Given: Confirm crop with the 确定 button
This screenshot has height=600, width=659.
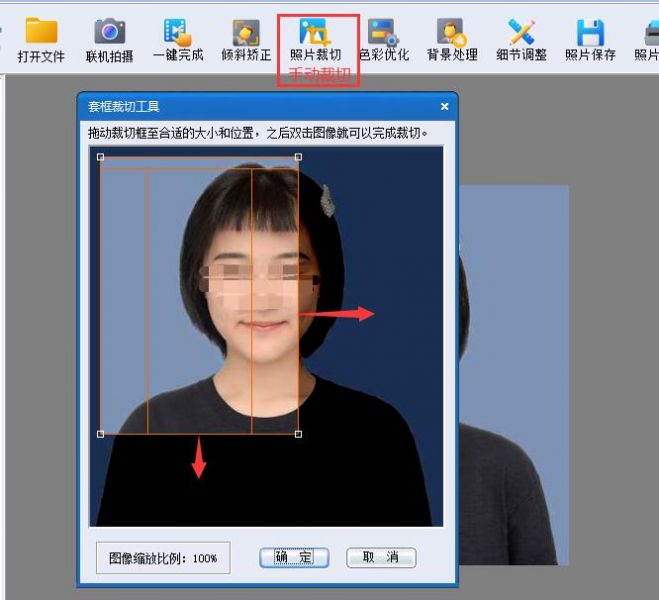Looking at the screenshot, I should click(294, 558).
